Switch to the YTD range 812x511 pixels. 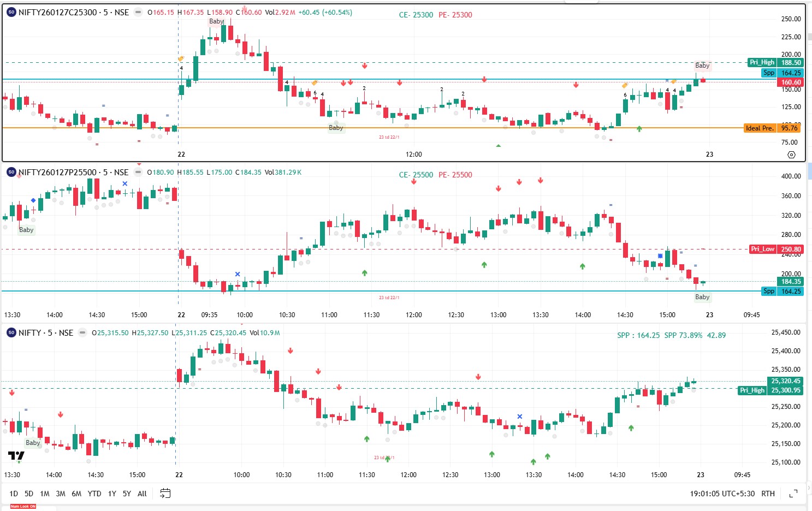coord(94,493)
